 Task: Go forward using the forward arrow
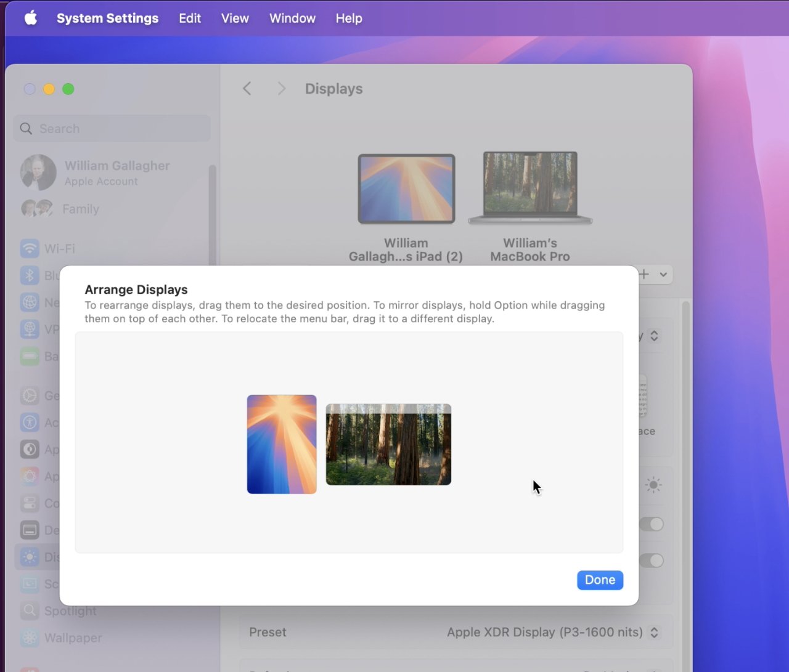click(282, 89)
